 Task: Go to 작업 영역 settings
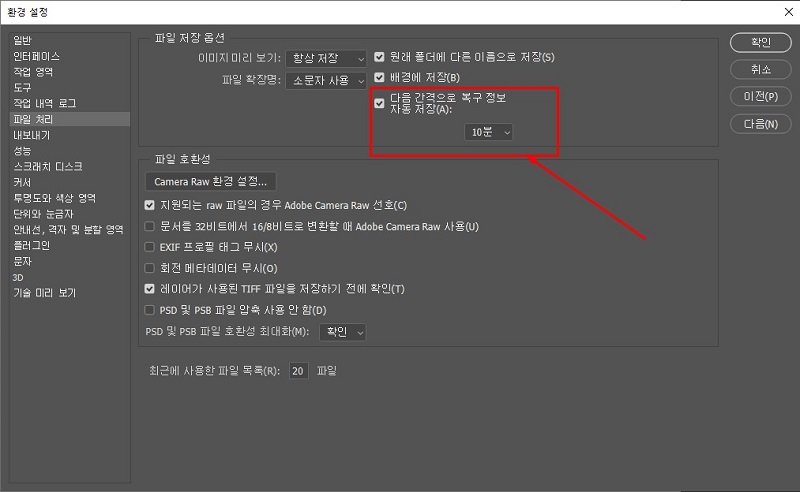pos(33,72)
